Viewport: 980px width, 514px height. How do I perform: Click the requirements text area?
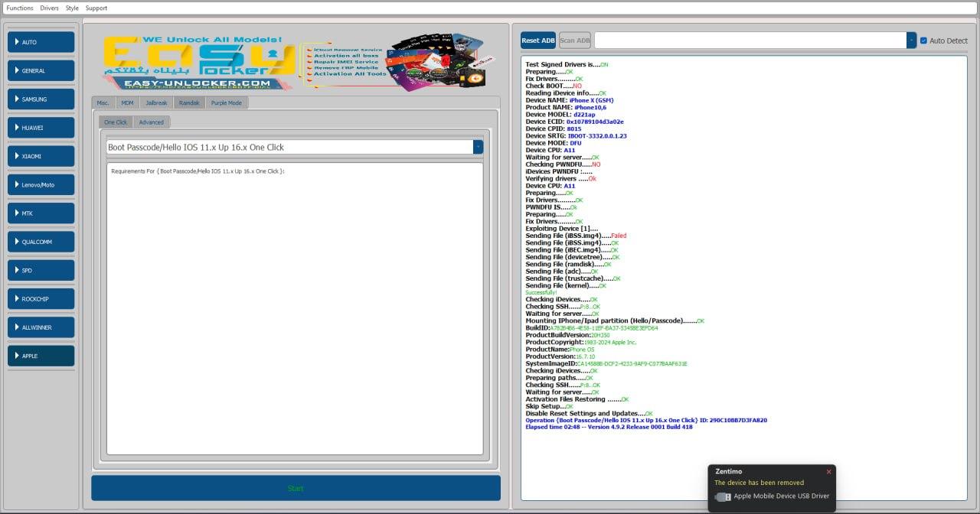(x=295, y=309)
